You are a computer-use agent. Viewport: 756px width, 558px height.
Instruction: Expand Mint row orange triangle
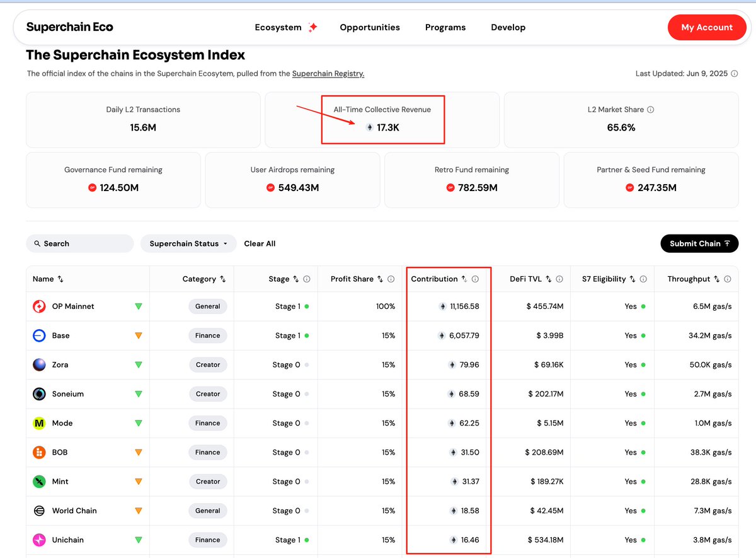(139, 482)
